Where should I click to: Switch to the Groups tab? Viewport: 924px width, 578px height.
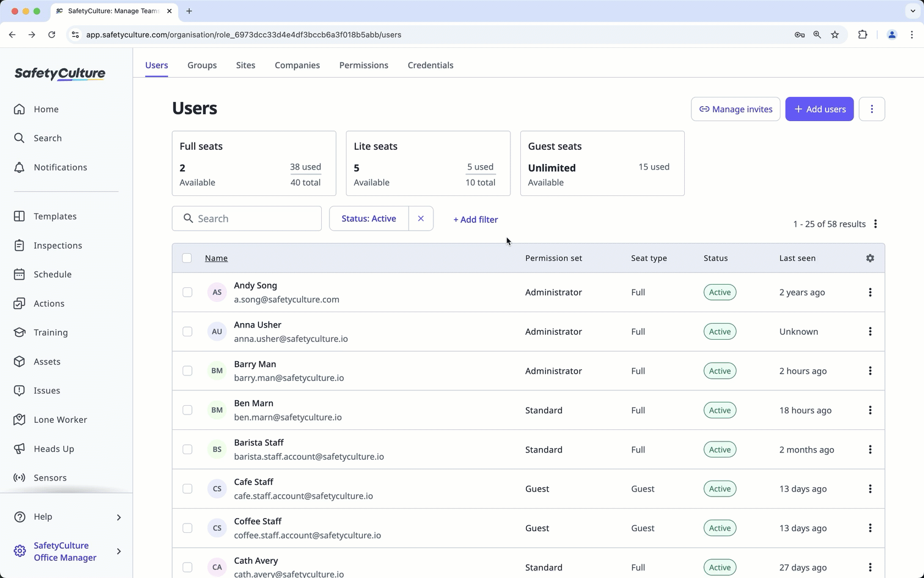(202, 65)
